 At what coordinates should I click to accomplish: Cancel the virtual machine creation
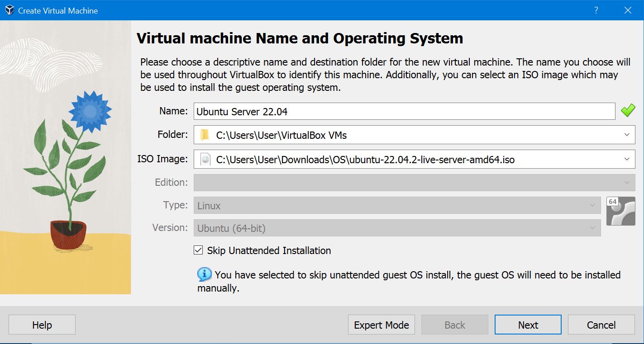601,325
